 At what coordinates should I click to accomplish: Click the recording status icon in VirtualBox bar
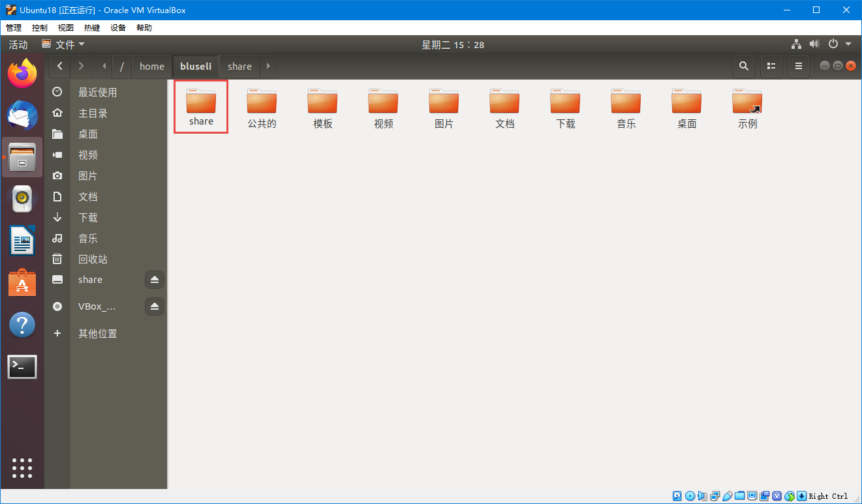pyautogui.click(x=764, y=496)
